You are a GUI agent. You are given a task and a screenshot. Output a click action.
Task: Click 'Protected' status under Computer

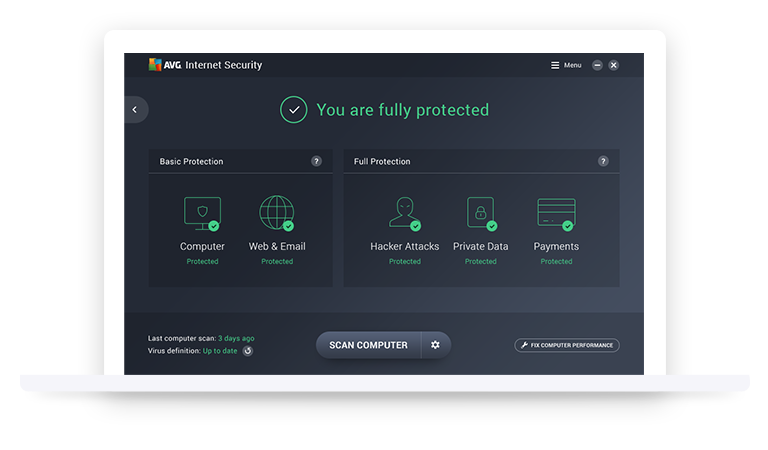[202, 261]
